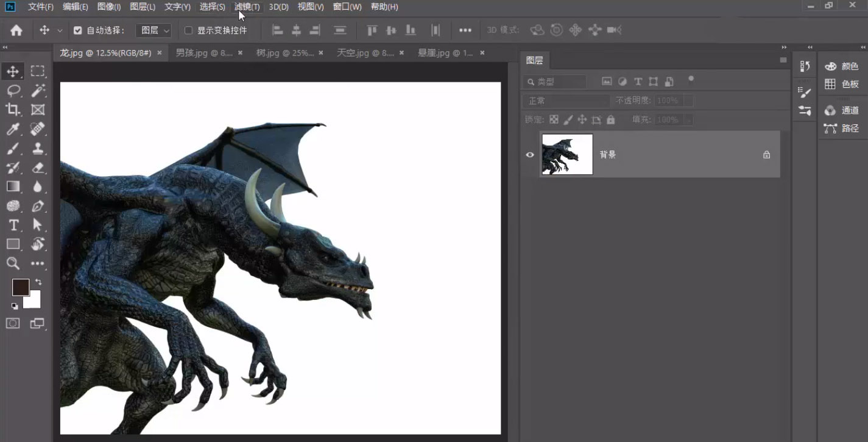Viewport: 868px width, 442px height.
Task: Enable Show Transform Controls checkbox
Action: pos(188,30)
